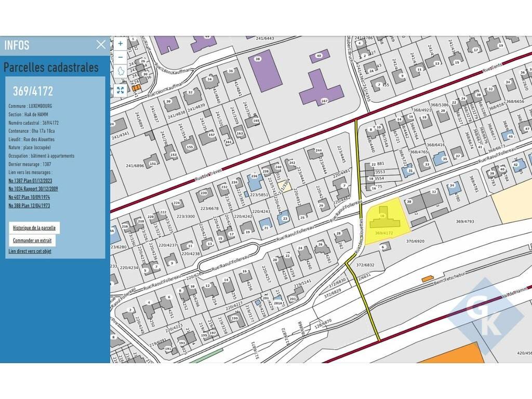Select small purple building number 40
This screenshot has height=399, width=532.
point(319,56)
